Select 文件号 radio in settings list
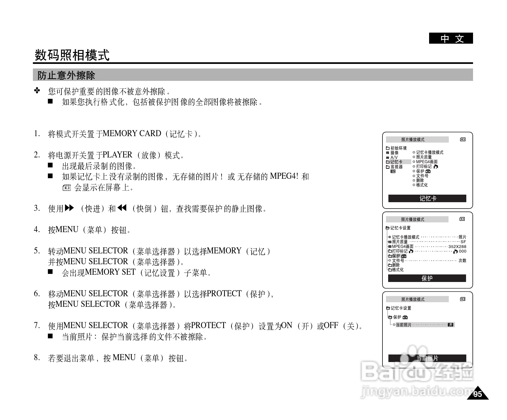This screenshot has height=420, width=507. (389, 260)
